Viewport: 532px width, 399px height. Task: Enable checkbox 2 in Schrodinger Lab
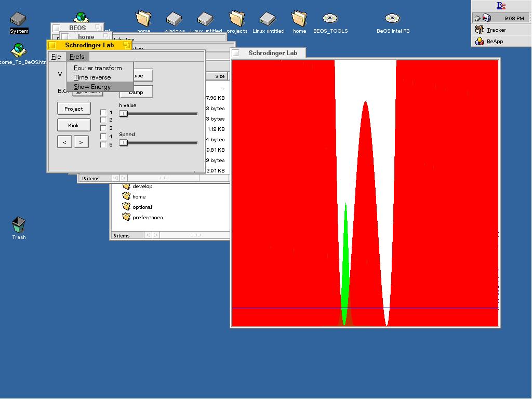(x=103, y=120)
